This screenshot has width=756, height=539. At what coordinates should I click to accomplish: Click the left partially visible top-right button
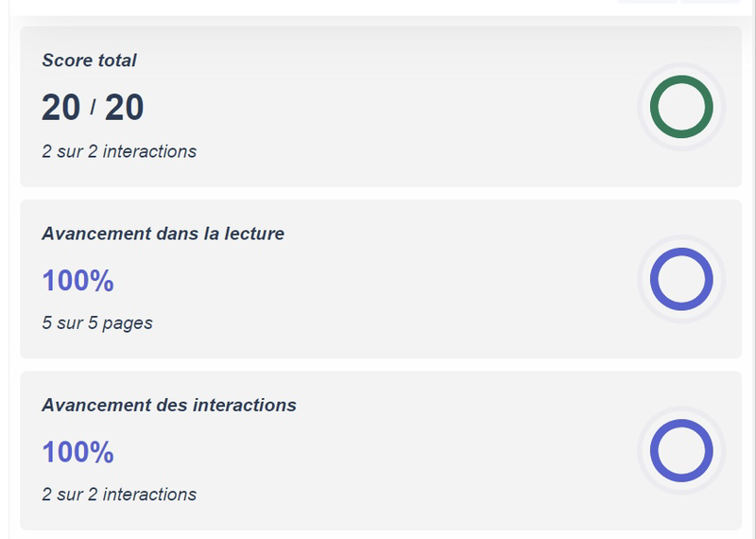click(x=647, y=2)
